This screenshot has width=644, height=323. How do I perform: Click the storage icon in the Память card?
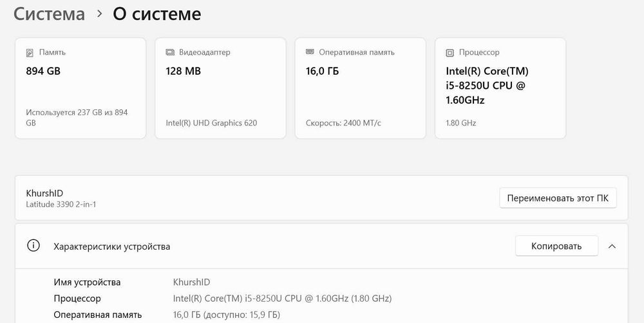point(30,53)
